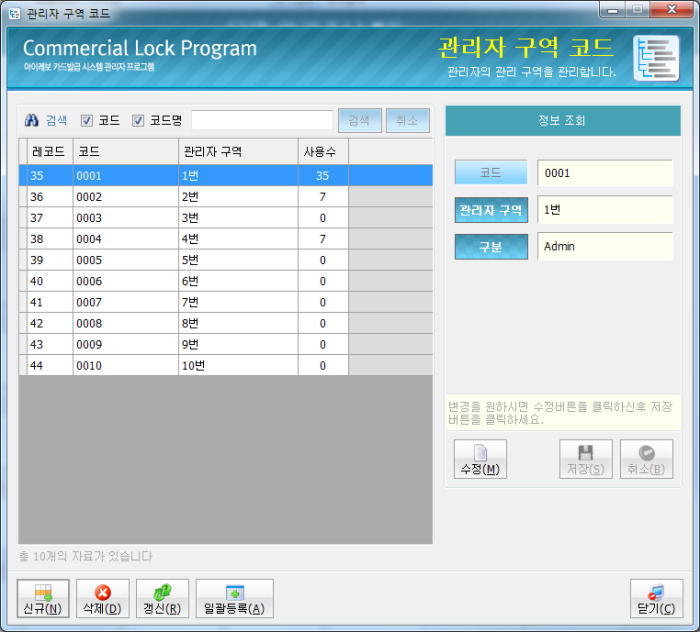Click record number 44 cell
Screen dimensions: 700x632
click(50, 366)
